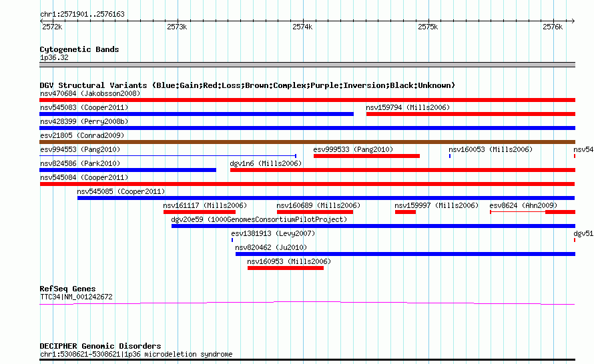
Task: Click the nsv545083 (Cooper2011) label
Action: click(x=84, y=107)
